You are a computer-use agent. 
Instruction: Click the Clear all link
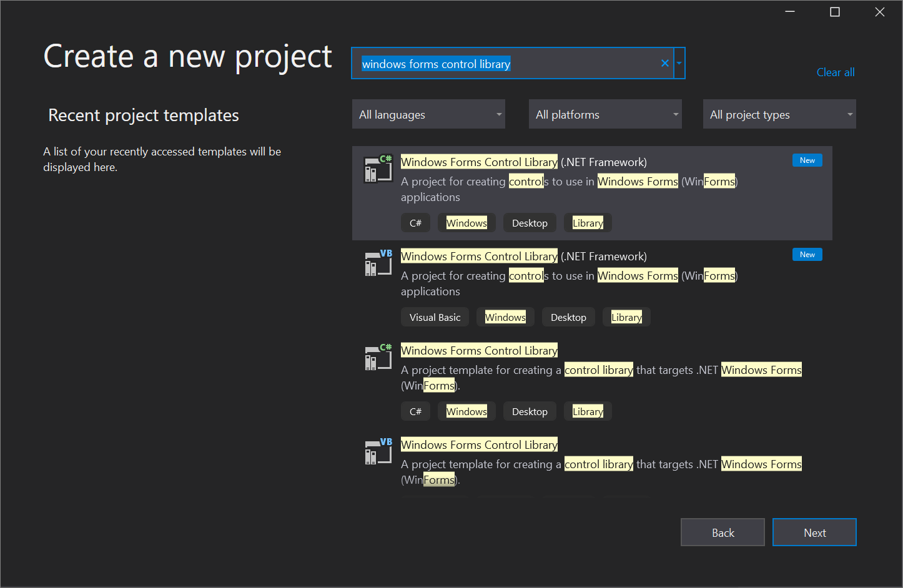(x=836, y=72)
